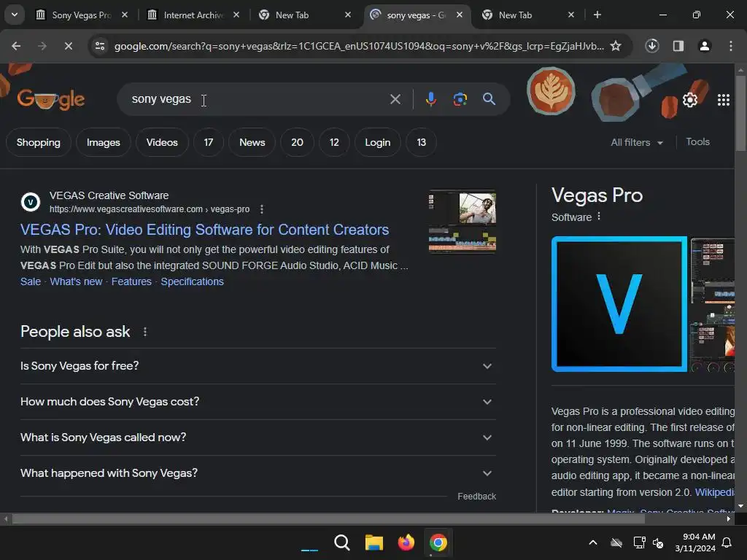
Task: Switch to the last New Tab
Action: [528, 15]
